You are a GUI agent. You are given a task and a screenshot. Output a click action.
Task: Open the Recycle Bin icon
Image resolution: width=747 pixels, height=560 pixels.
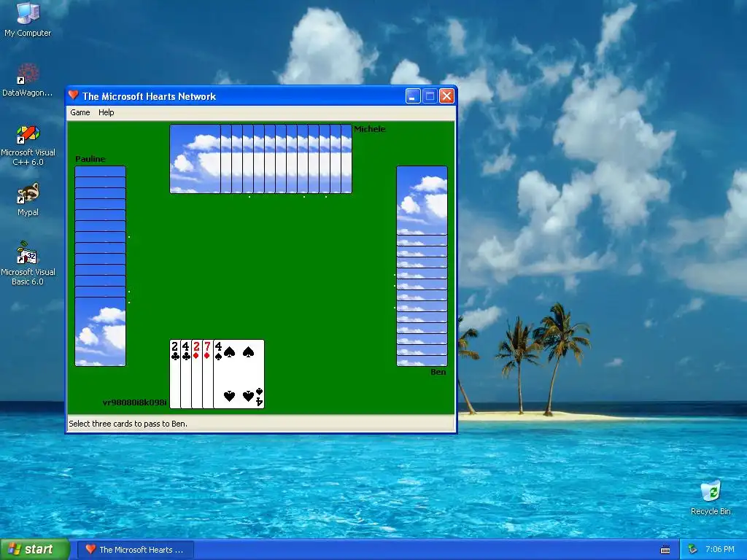[x=711, y=498]
